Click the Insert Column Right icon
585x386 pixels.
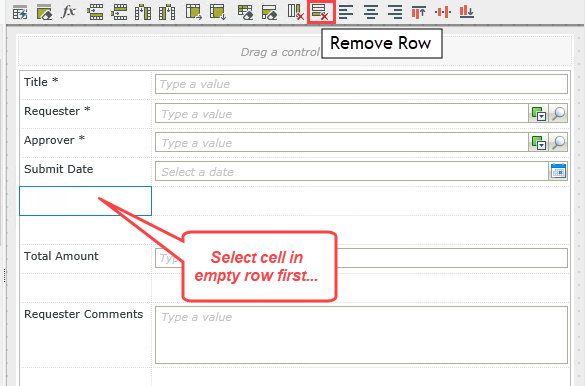click(x=167, y=12)
